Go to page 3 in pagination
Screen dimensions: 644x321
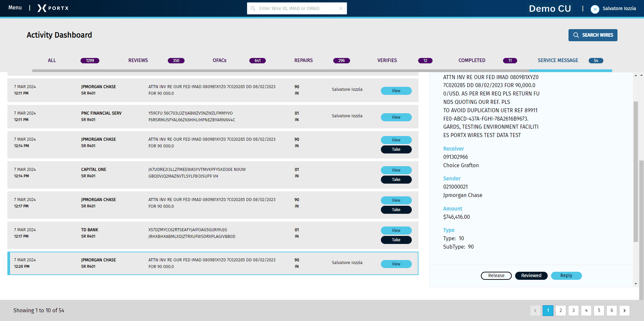pos(574,311)
